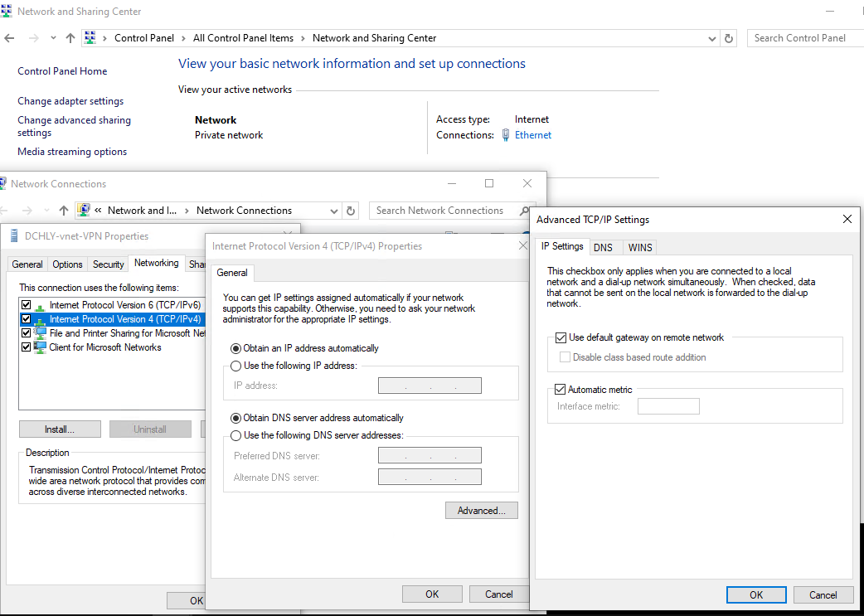
Task: Switch to the WINS tab
Action: (640, 247)
